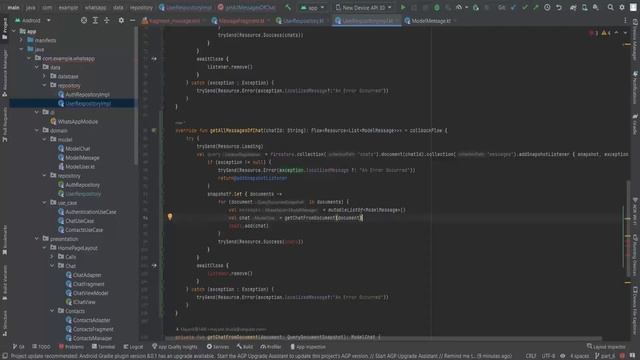Screen dimensions: 640x360
Task: Run the app with the green play button
Action: tap(403, 7)
